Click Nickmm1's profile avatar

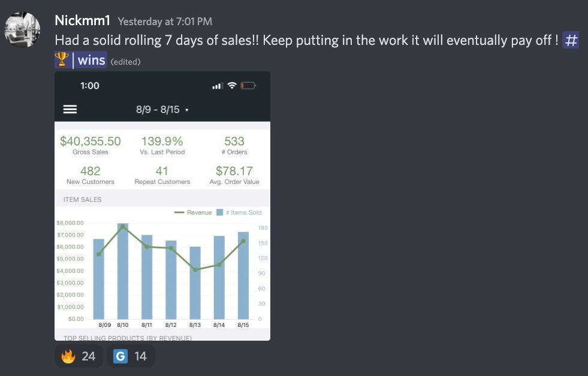tap(22, 29)
